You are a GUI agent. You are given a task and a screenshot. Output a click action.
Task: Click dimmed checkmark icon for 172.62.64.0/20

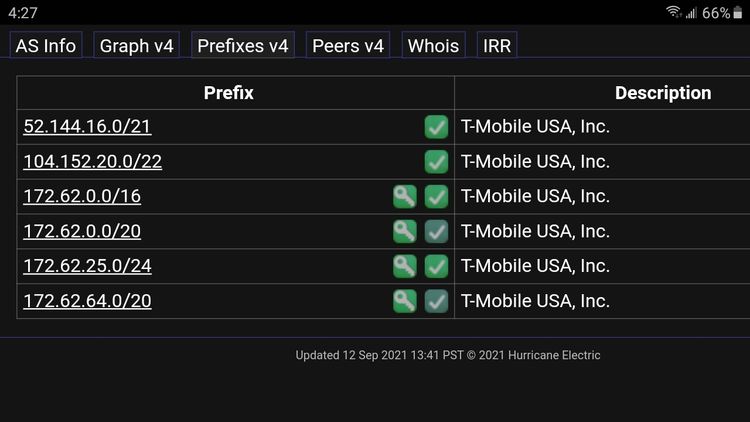(x=436, y=301)
